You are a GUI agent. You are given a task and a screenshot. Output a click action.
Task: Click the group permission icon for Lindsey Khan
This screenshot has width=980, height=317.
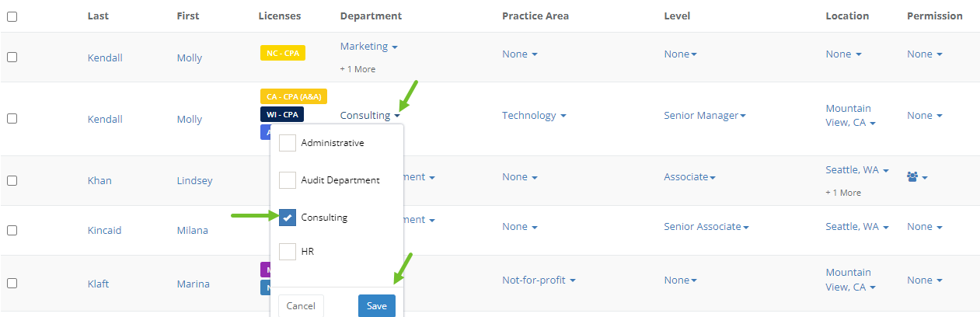(x=912, y=177)
